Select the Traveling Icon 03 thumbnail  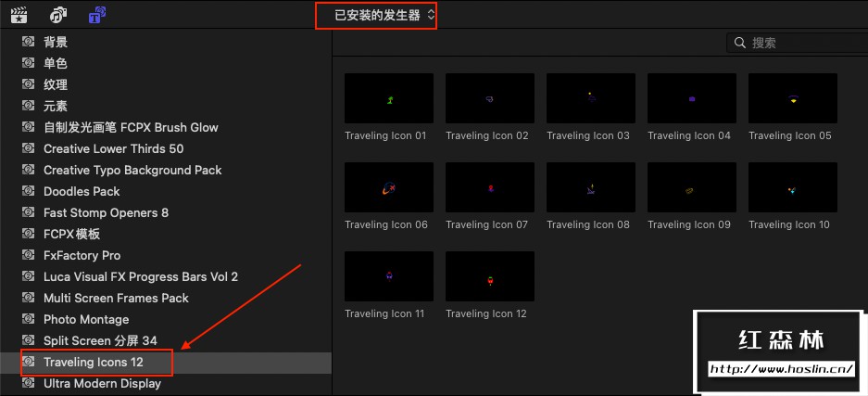(591, 98)
